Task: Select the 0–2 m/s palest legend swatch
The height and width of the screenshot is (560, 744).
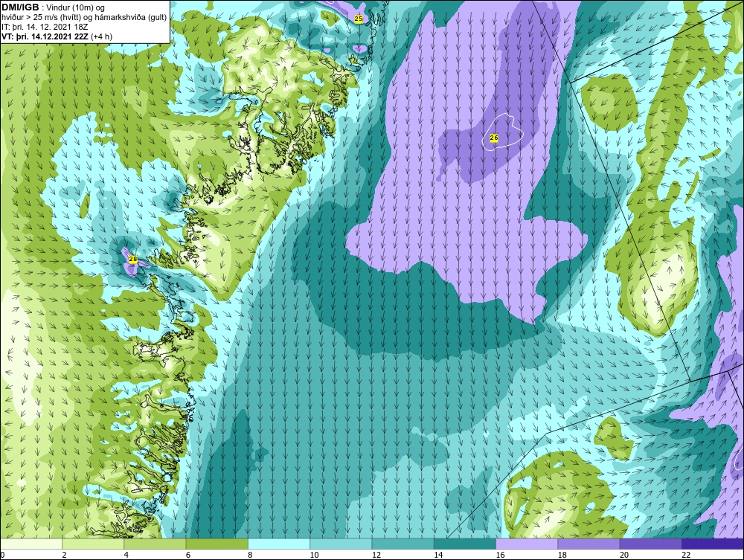Action: tap(31, 544)
